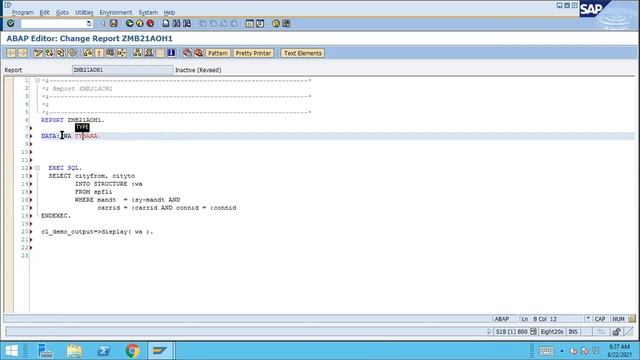Viewport: 640px width, 360px height.
Task: Open PowerShell from the taskbar
Action: pyautogui.click(x=104, y=351)
